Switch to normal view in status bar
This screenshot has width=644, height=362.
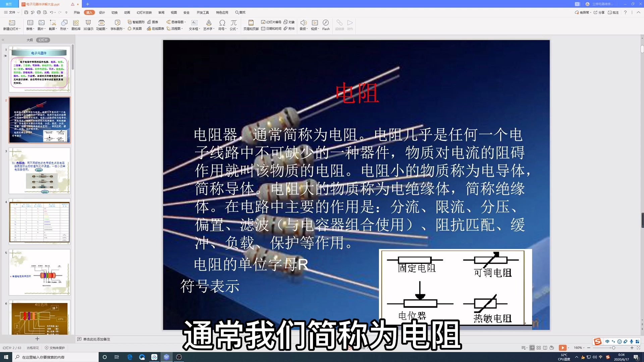click(532, 348)
